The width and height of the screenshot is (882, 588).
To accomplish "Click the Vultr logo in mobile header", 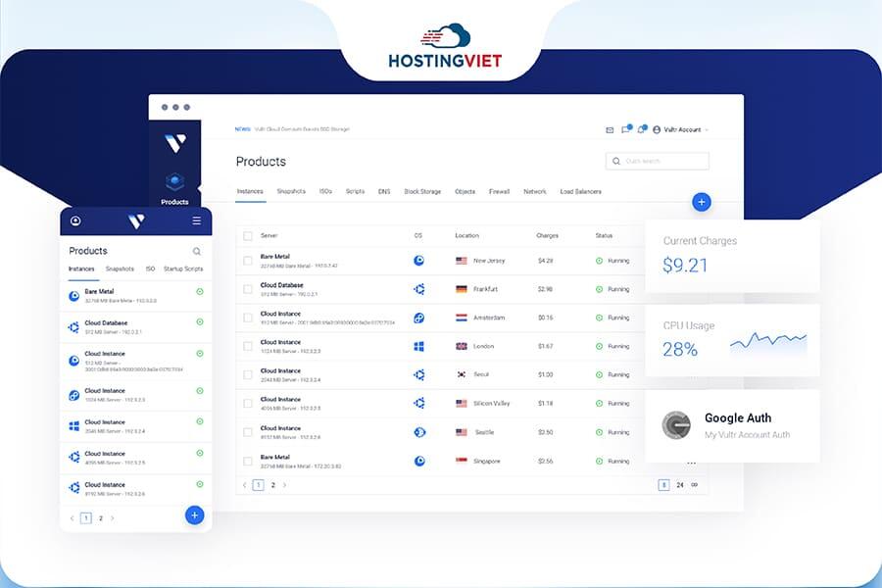I will [136, 221].
